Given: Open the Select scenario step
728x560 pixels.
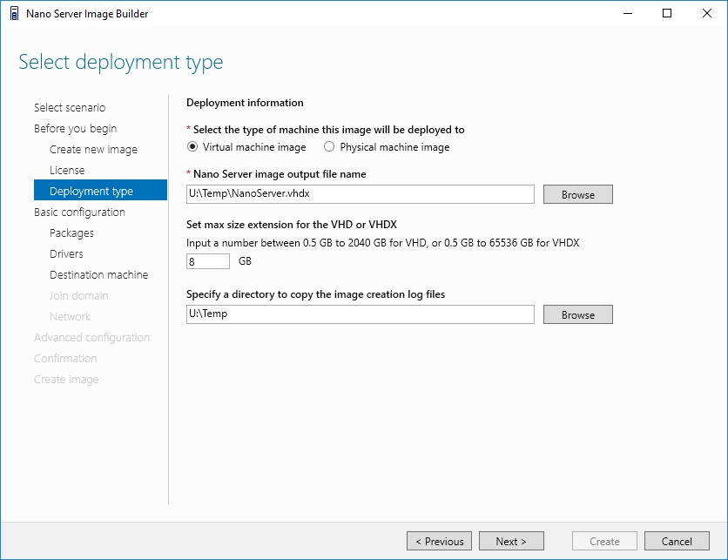Looking at the screenshot, I should point(70,108).
